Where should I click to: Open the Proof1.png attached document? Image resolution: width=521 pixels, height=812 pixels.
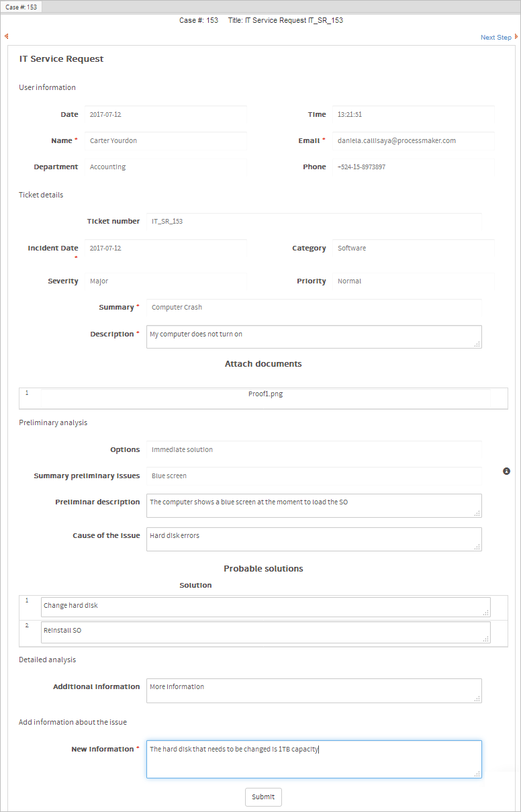pyautogui.click(x=265, y=394)
